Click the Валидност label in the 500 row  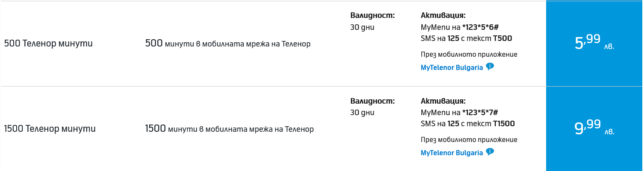click(372, 16)
